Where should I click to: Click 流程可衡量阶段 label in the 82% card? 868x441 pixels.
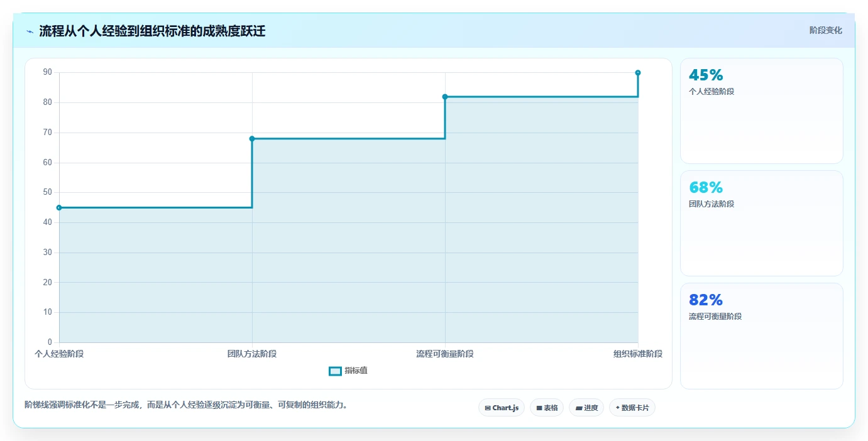(715, 317)
